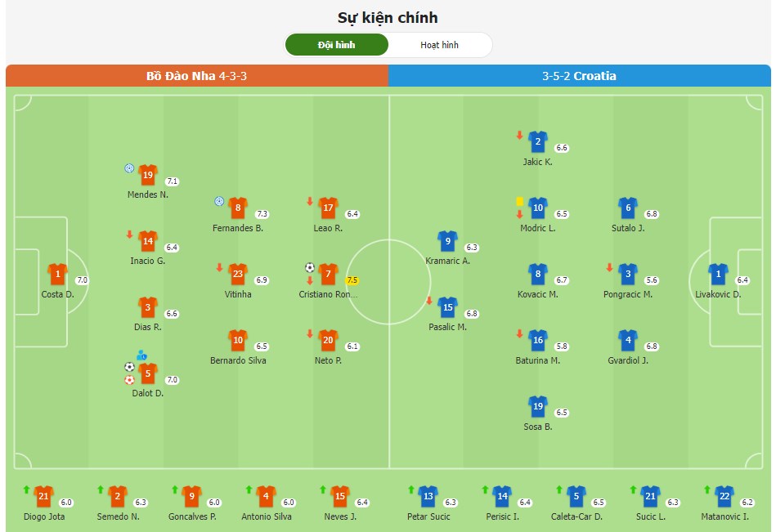Select Kramaric A.'s number 9 jersey
Screen dimensions: 776x532
(x=446, y=242)
